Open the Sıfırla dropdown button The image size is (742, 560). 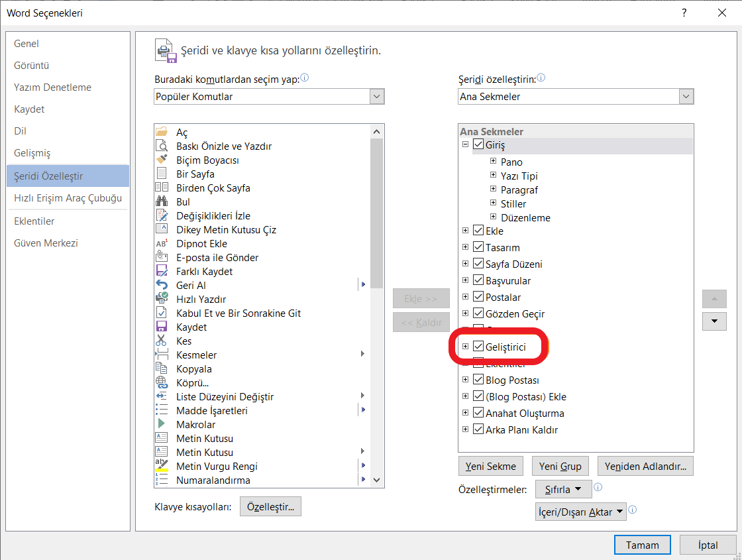[x=563, y=489]
